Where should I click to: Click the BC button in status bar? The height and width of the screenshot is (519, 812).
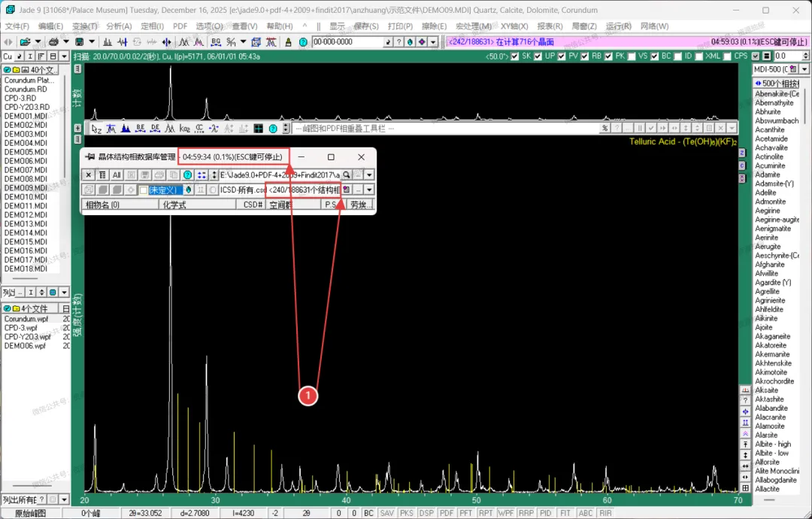[x=368, y=513]
